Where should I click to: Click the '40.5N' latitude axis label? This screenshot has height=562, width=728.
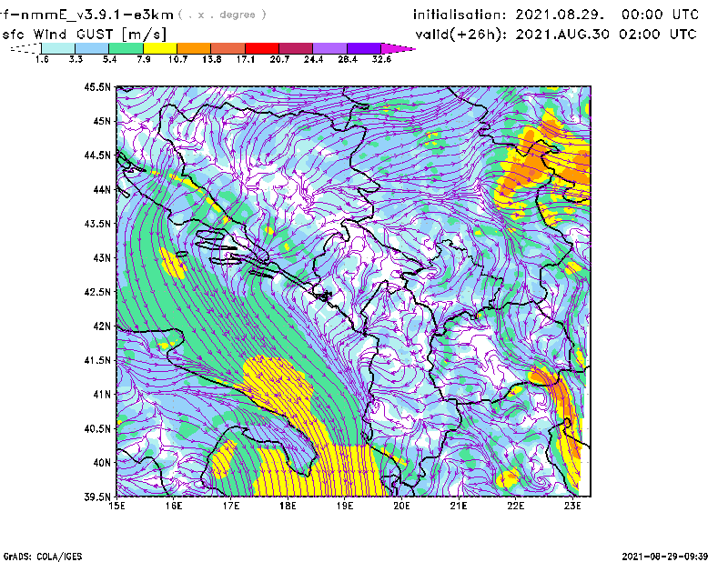(x=97, y=428)
